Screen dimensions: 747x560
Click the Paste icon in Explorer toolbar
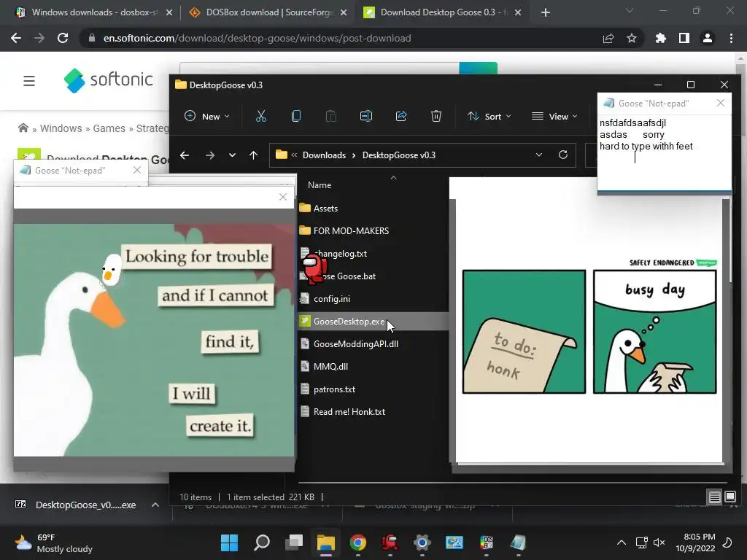330,116
